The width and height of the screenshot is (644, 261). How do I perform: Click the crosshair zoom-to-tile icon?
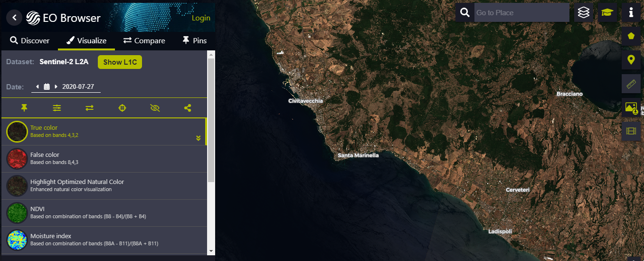point(122,108)
